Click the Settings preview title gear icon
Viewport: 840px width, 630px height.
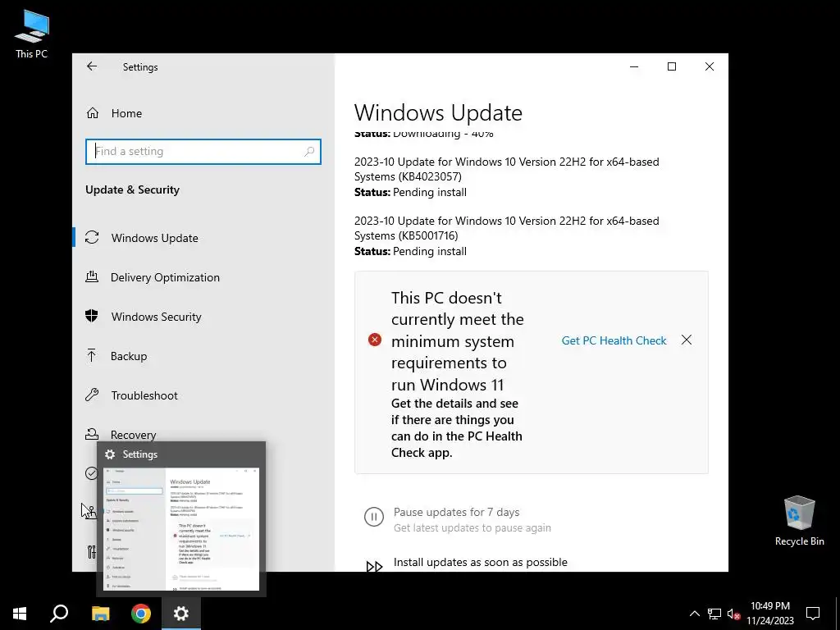point(110,454)
